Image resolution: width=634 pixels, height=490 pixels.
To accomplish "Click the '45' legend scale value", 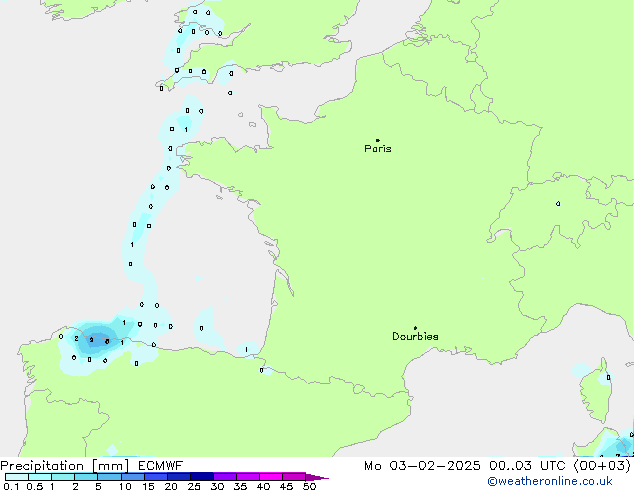I will tap(286, 486).
